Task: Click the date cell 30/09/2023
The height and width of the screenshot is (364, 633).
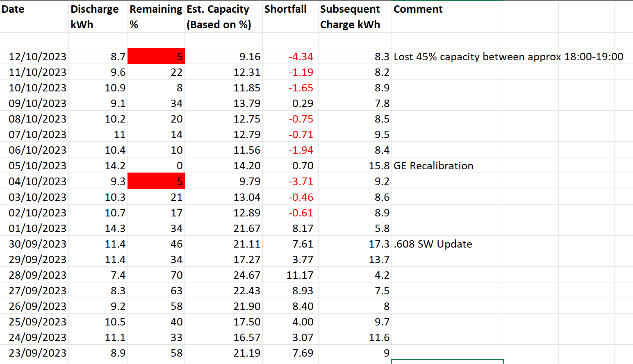Action: click(x=34, y=244)
